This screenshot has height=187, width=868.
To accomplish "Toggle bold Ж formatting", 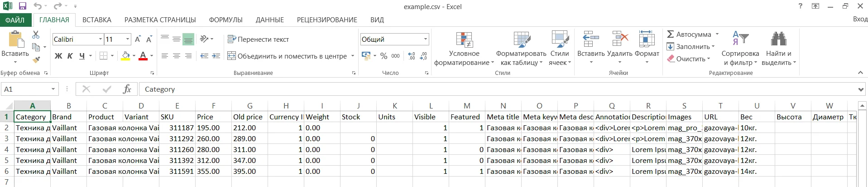I will (x=58, y=56).
